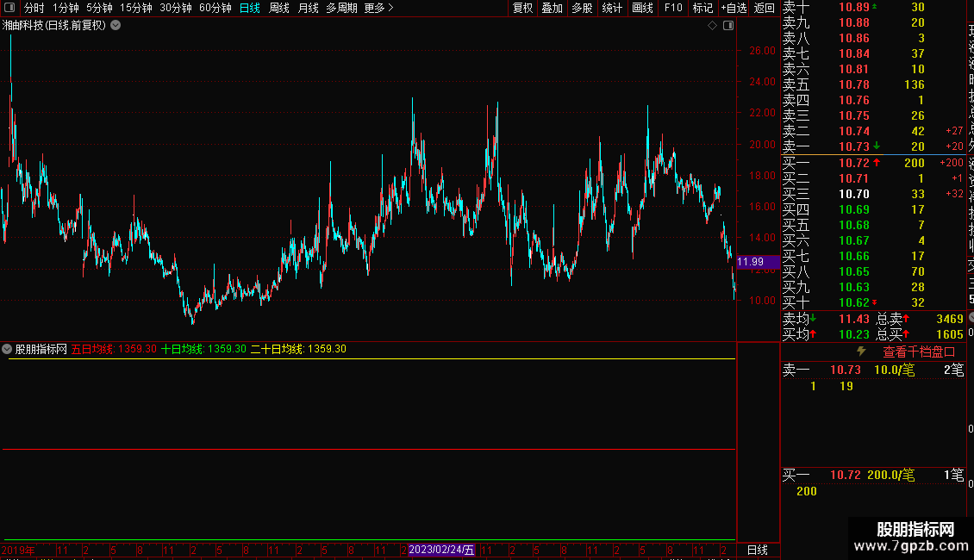974x560 pixels.
Task: Expand the 更多 periods menu
Action: tap(379, 8)
